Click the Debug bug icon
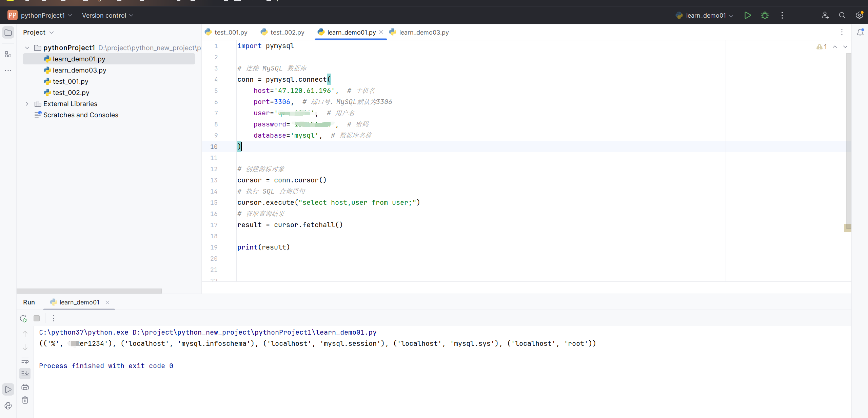The image size is (868, 418). (x=765, y=15)
